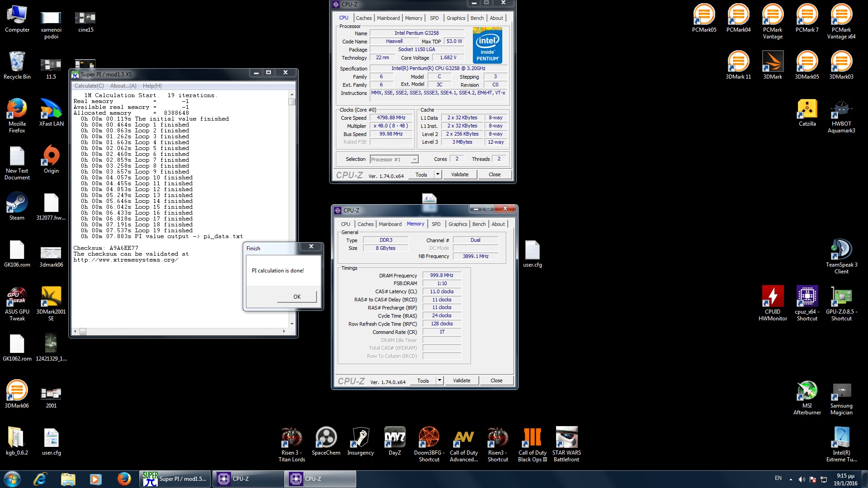Open the Windows Start menu
Viewport: 868px width, 488px height.
[12, 479]
